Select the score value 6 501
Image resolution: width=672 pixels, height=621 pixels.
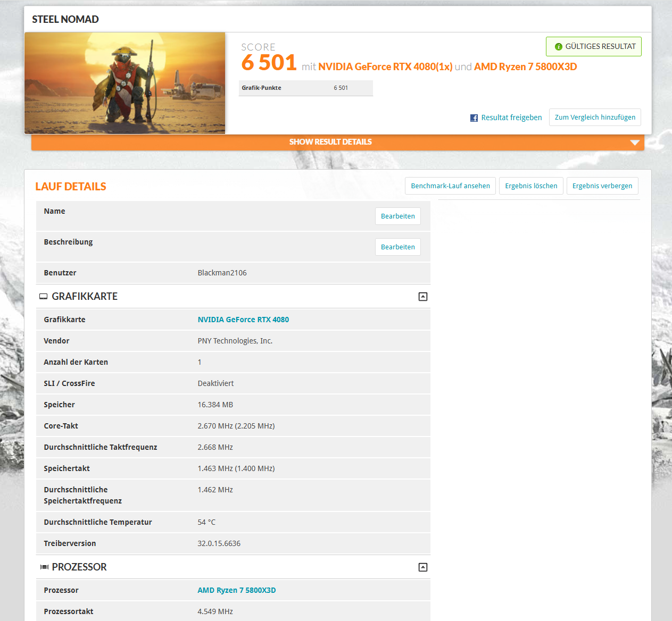pos(269,63)
